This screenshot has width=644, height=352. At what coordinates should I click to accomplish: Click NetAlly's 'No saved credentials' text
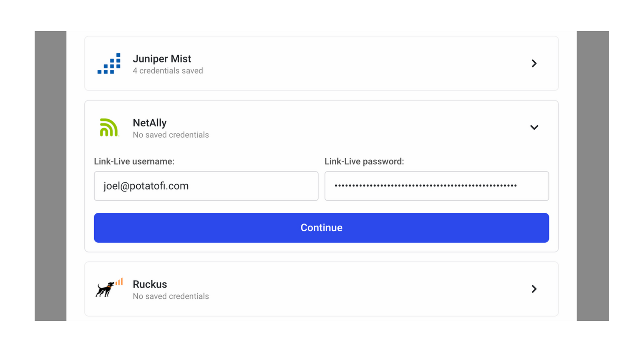pos(171,135)
